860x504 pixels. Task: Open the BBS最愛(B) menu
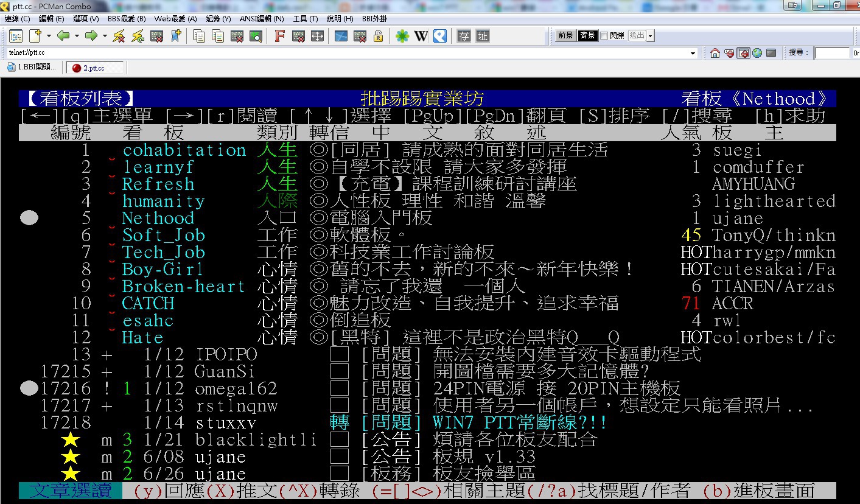127,19
